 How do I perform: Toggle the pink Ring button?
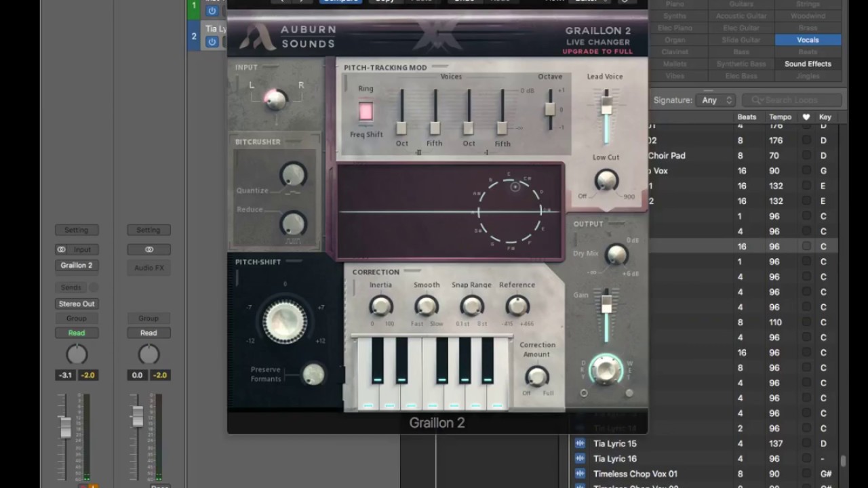tap(366, 111)
